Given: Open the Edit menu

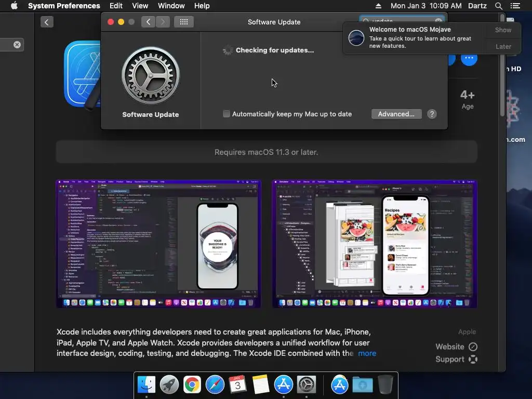Looking at the screenshot, I should click(x=116, y=6).
